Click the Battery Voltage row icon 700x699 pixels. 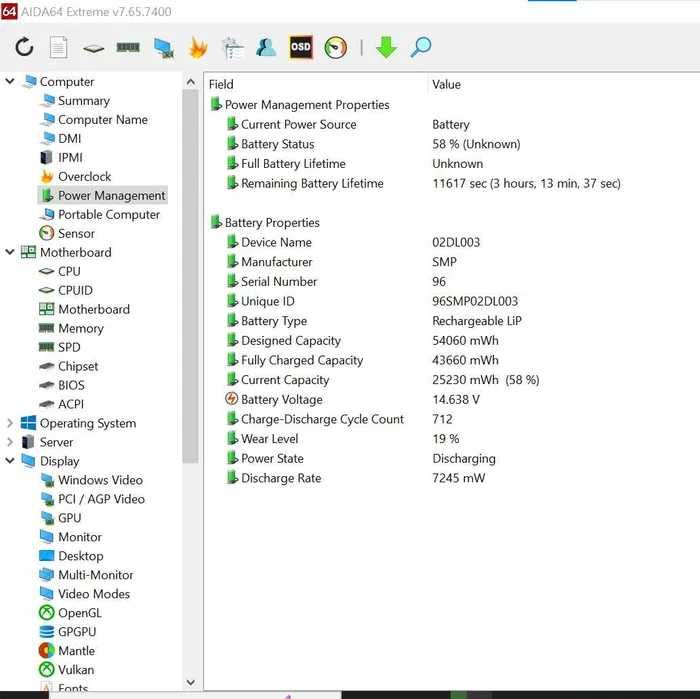pyautogui.click(x=231, y=399)
